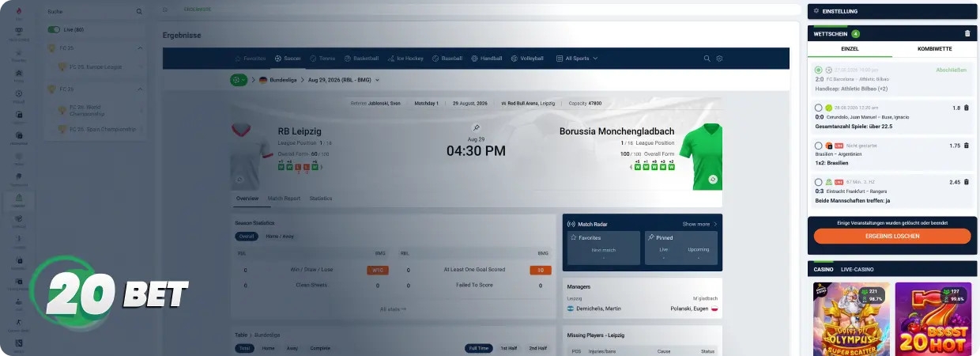
Task: Pin the RB Leipzig match
Action: (x=476, y=127)
